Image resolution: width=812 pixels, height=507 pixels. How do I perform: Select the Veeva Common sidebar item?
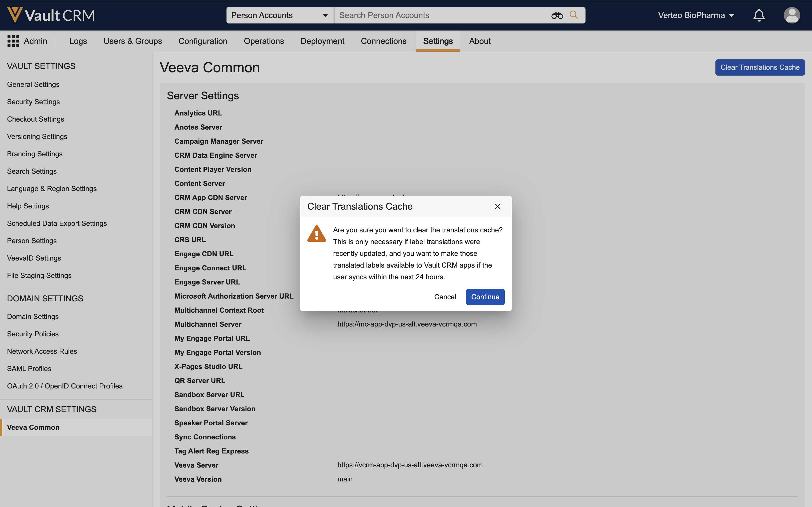[33, 427]
